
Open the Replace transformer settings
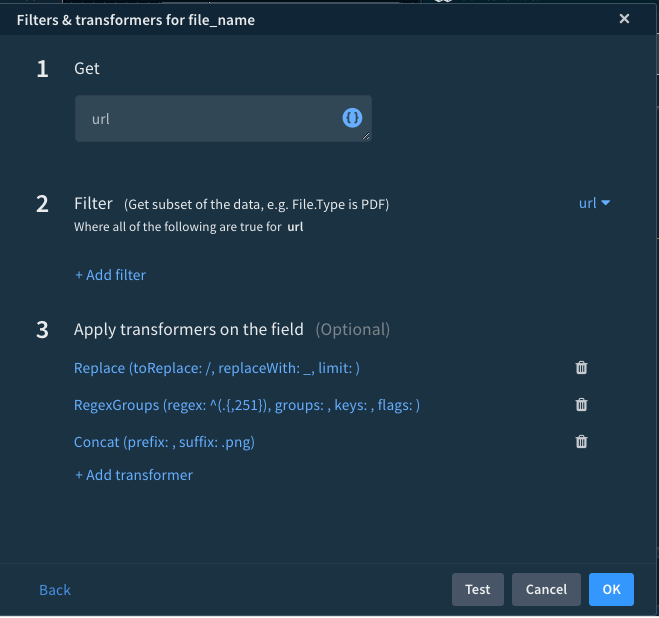point(216,368)
